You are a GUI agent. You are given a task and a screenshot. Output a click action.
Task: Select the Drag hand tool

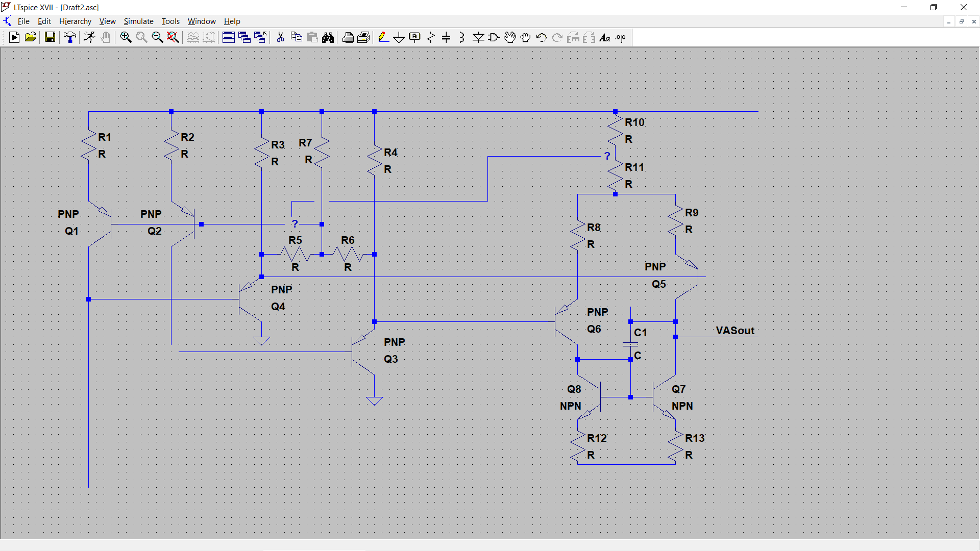tap(526, 37)
